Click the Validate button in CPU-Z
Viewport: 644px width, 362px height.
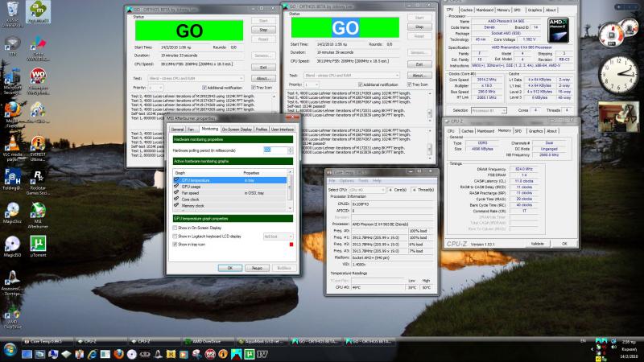tap(537, 244)
